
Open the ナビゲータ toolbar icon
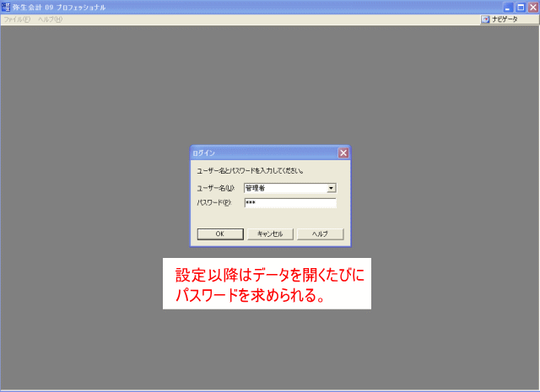[x=485, y=19]
